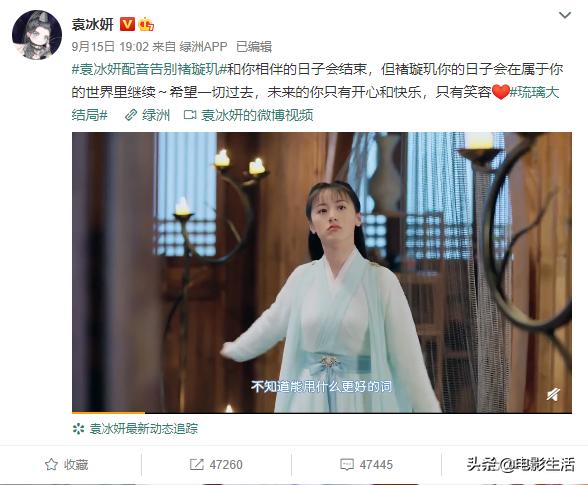Open 袁冰妍的微博视频 link text
The width and height of the screenshot is (588, 485).
[x=257, y=115]
